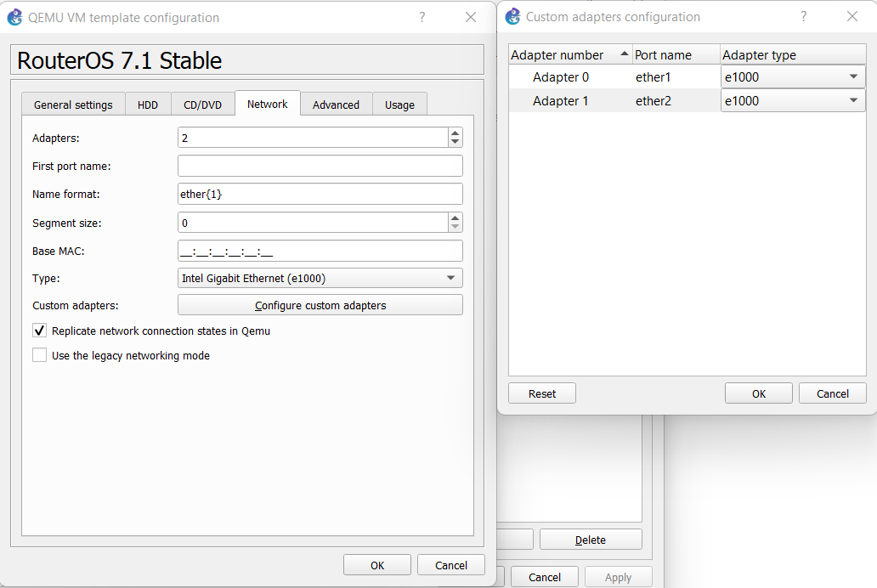Click the First port name field
Viewport: 877px width, 588px height.
coord(320,166)
